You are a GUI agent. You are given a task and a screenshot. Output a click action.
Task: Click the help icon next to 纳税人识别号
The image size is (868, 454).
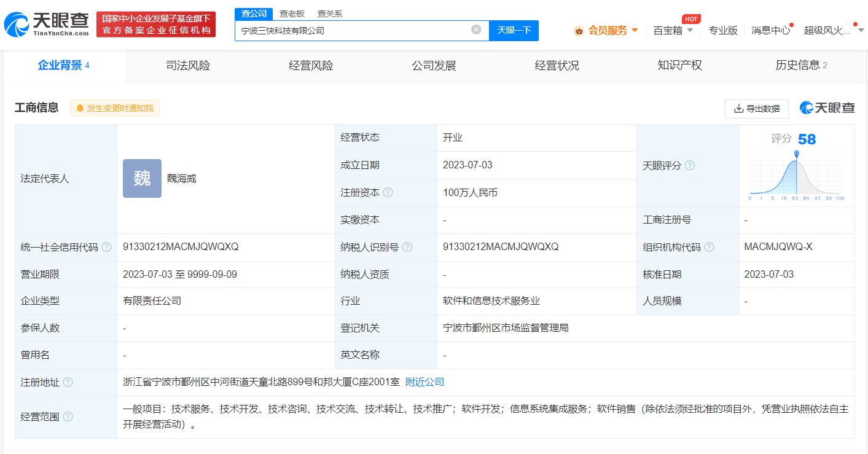[407, 247]
